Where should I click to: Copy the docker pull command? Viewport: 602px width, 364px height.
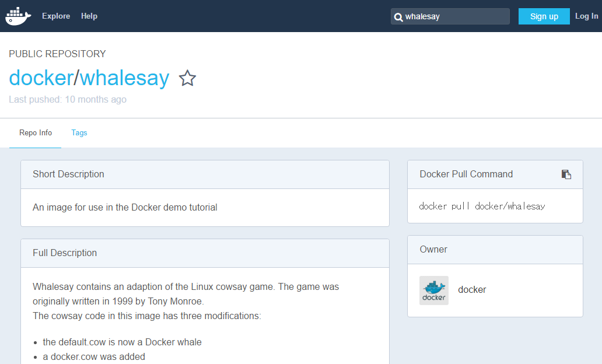[566, 174]
